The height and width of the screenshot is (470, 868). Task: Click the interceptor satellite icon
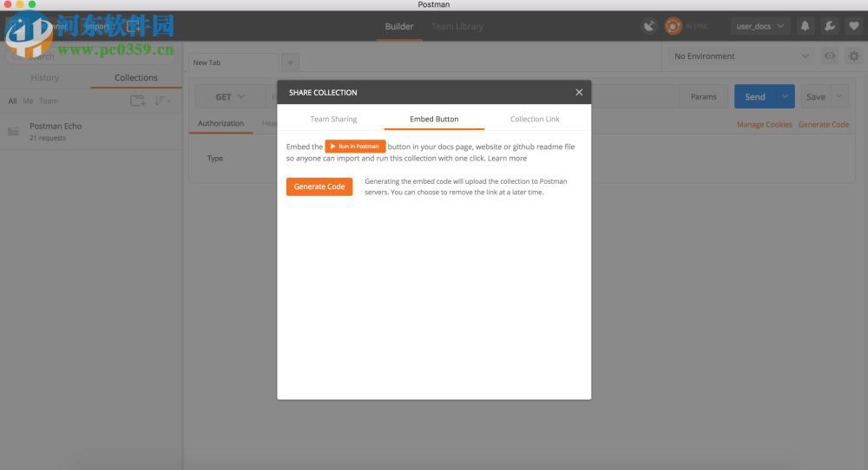pos(649,26)
